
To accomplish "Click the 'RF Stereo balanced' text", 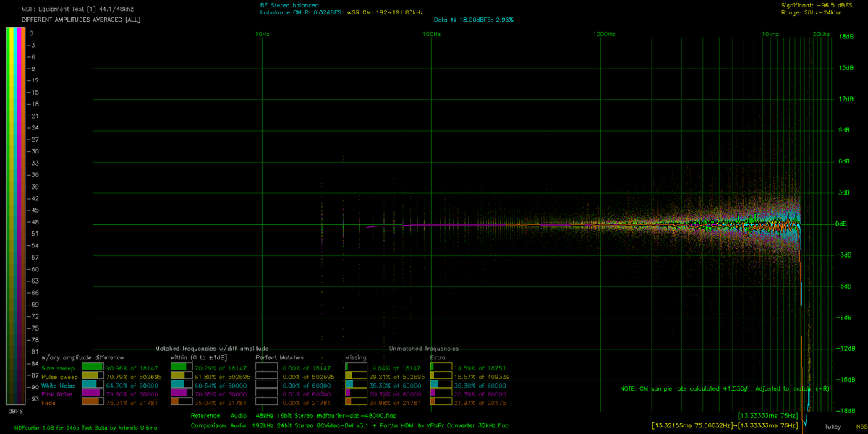I will (291, 5).
